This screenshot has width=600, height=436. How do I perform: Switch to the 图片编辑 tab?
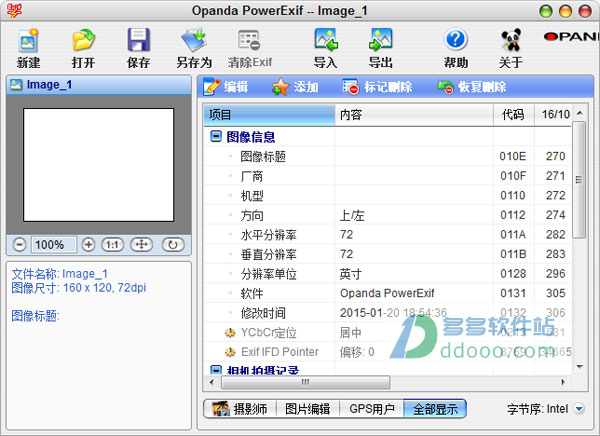click(308, 409)
